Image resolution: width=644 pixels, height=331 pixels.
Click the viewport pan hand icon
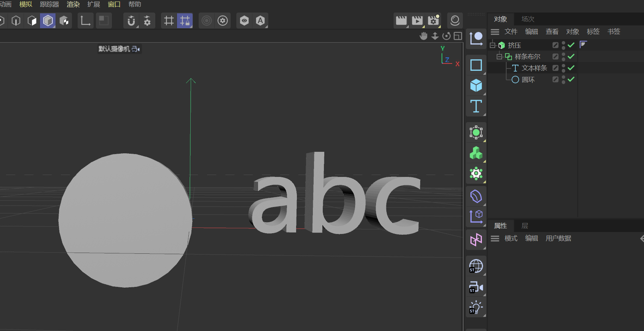pyautogui.click(x=423, y=36)
